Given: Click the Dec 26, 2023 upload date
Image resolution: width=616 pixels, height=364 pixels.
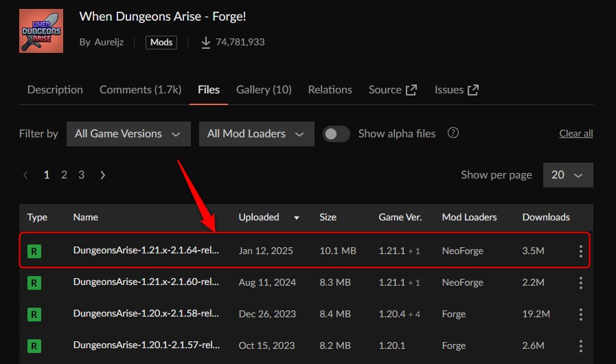Looking at the screenshot, I should click(x=268, y=314).
